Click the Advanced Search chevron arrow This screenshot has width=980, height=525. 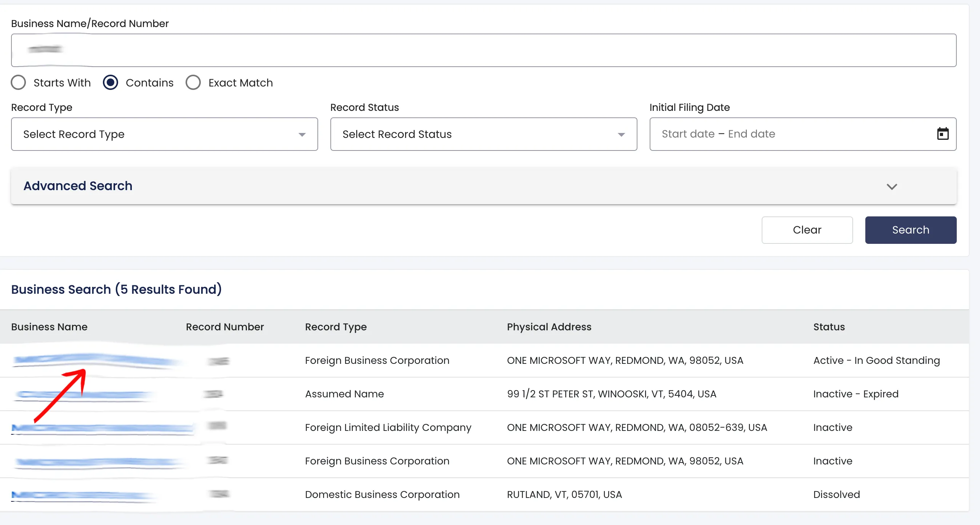892,187
